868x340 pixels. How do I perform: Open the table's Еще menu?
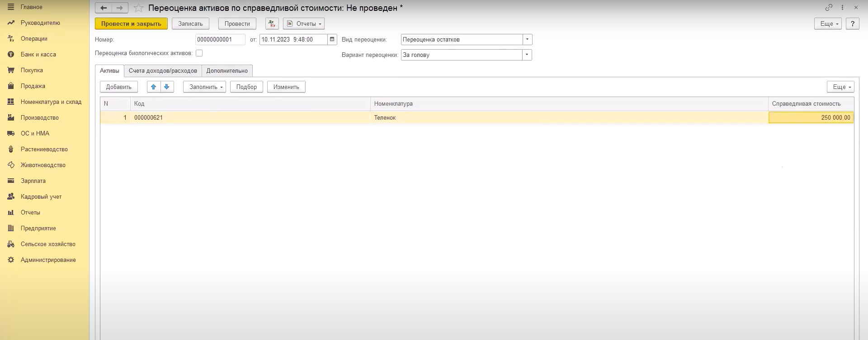point(840,87)
